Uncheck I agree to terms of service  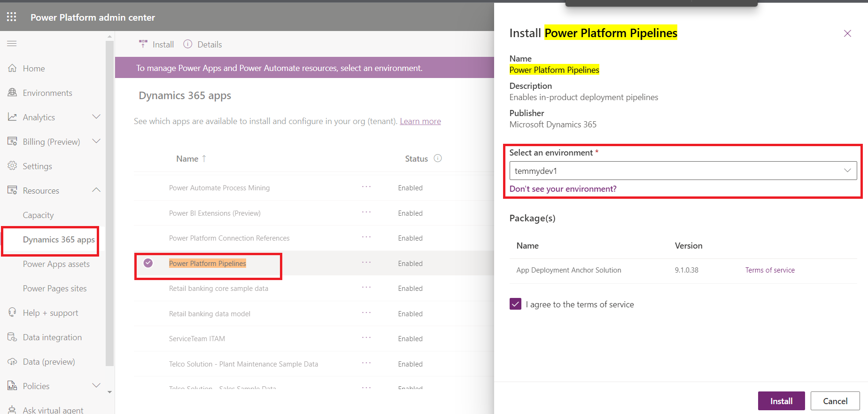click(515, 304)
